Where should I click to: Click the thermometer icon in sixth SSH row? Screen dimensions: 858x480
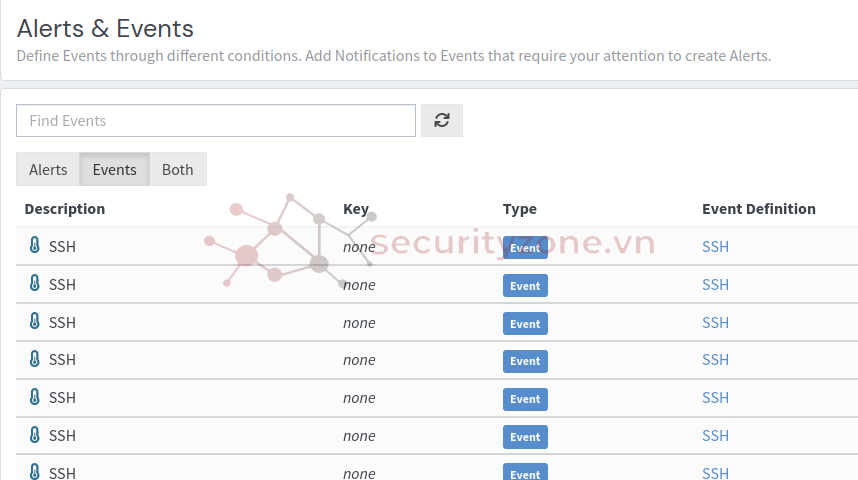(34, 435)
